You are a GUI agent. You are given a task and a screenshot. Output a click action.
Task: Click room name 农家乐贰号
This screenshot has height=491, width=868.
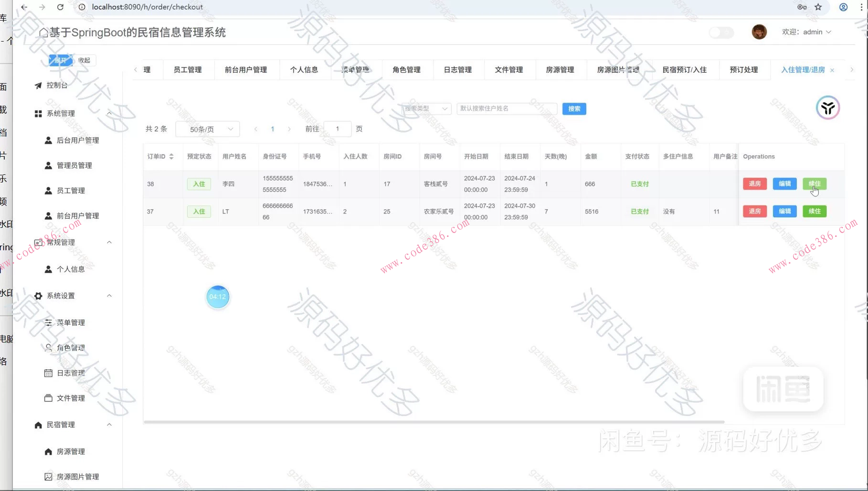(439, 212)
